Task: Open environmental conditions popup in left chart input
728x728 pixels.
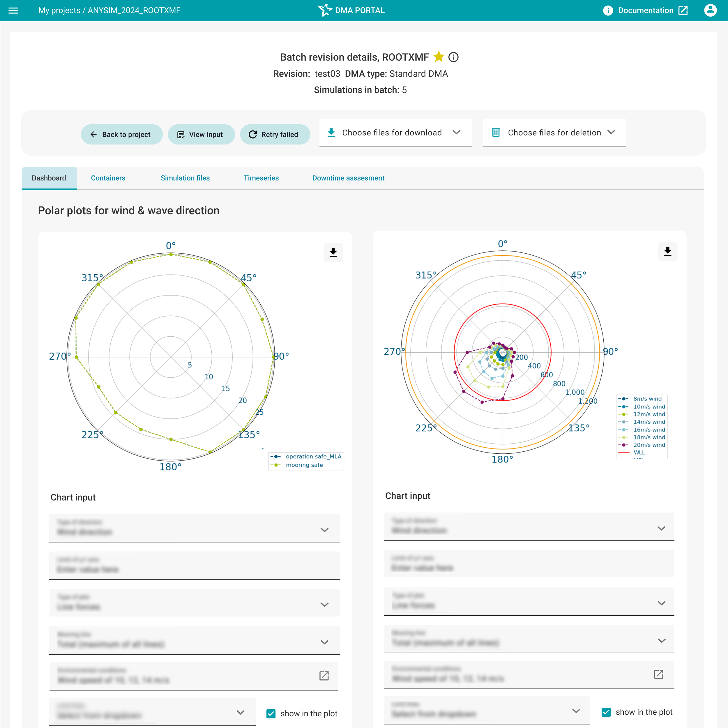Action: tap(324, 676)
